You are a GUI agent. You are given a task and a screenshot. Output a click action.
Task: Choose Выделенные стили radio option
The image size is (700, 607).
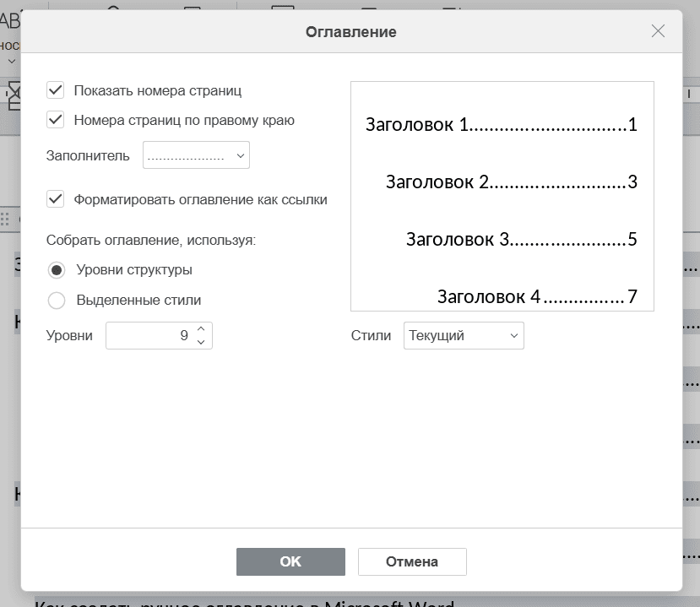coord(57,301)
